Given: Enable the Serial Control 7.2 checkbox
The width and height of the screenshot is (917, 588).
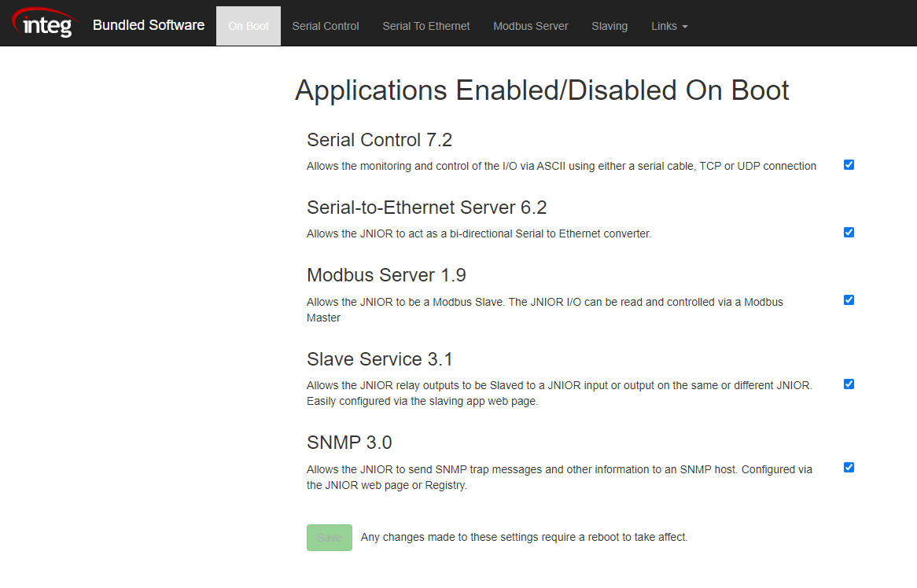Looking at the screenshot, I should coord(849,165).
